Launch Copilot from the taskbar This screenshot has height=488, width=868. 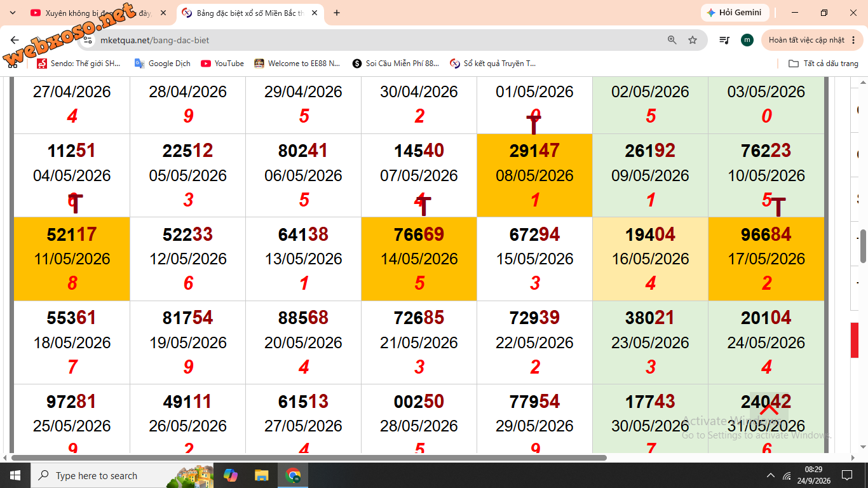(x=231, y=475)
